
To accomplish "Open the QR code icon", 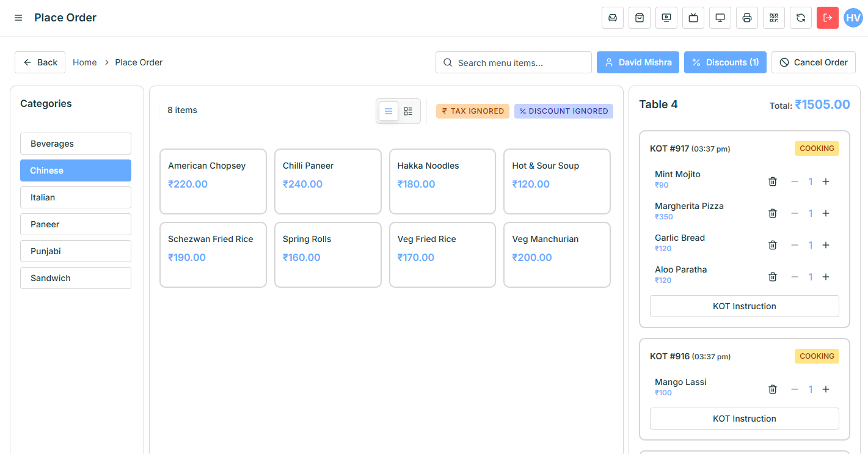I will [774, 18].
